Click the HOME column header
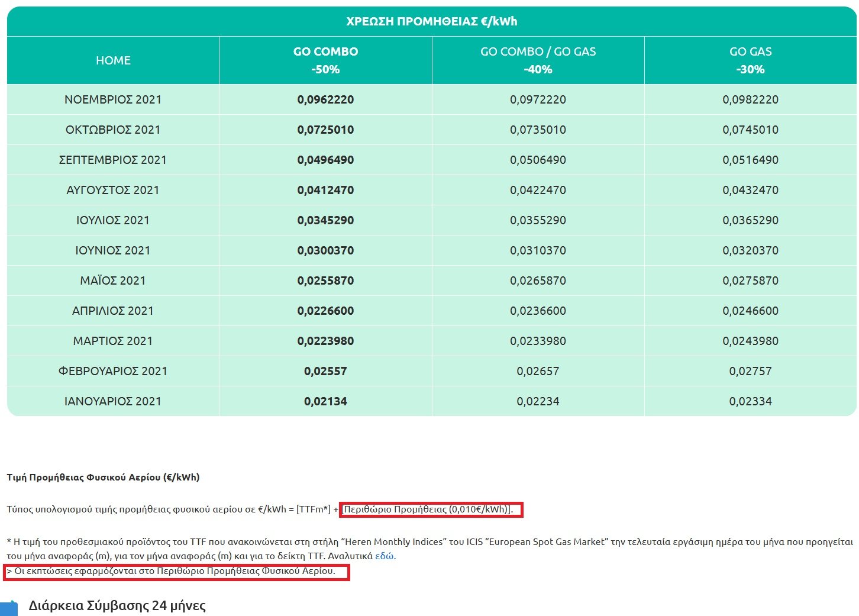Viewport: 859px width, 616px height. tap(113, 60)
